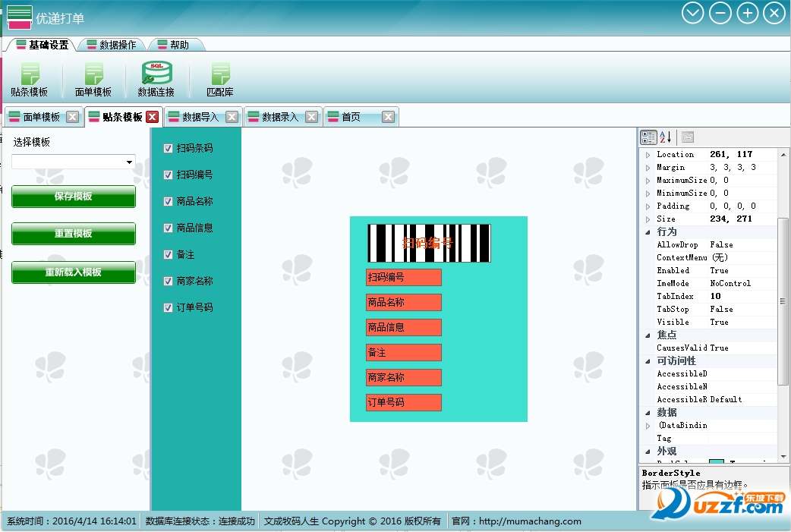Select the 订单号码 field in template
791x532 pixels.
[x=404, y=402]
